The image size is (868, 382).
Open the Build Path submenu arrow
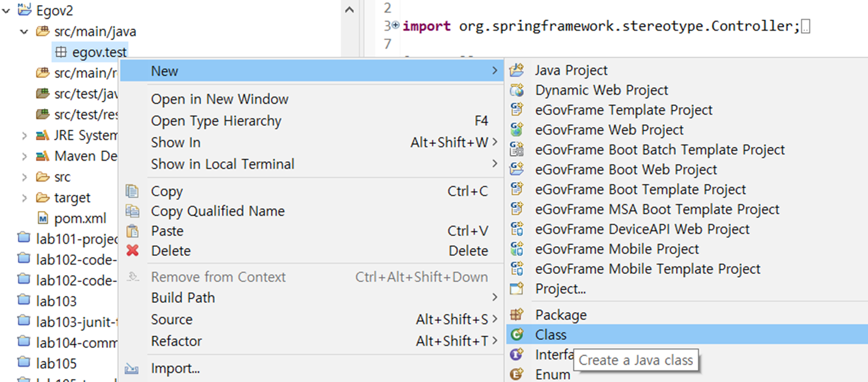click(495, 298)
